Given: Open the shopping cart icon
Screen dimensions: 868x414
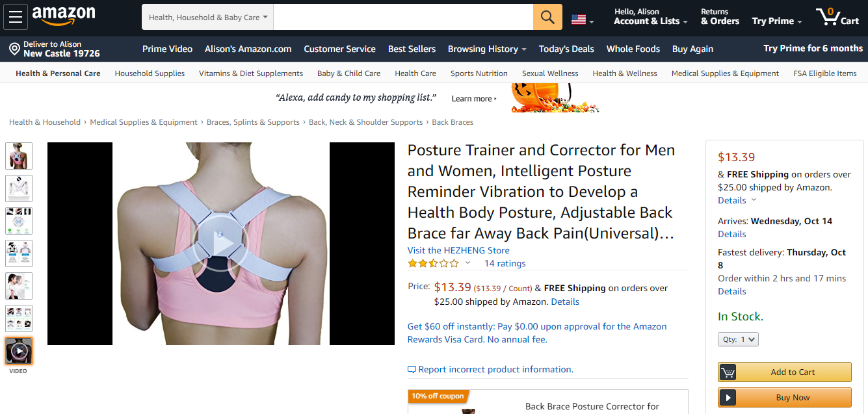Looking at the screenshot, I should tap(838, 17).
